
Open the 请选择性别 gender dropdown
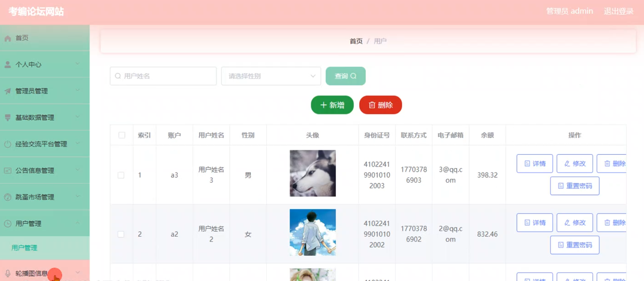tap(271, 76)
